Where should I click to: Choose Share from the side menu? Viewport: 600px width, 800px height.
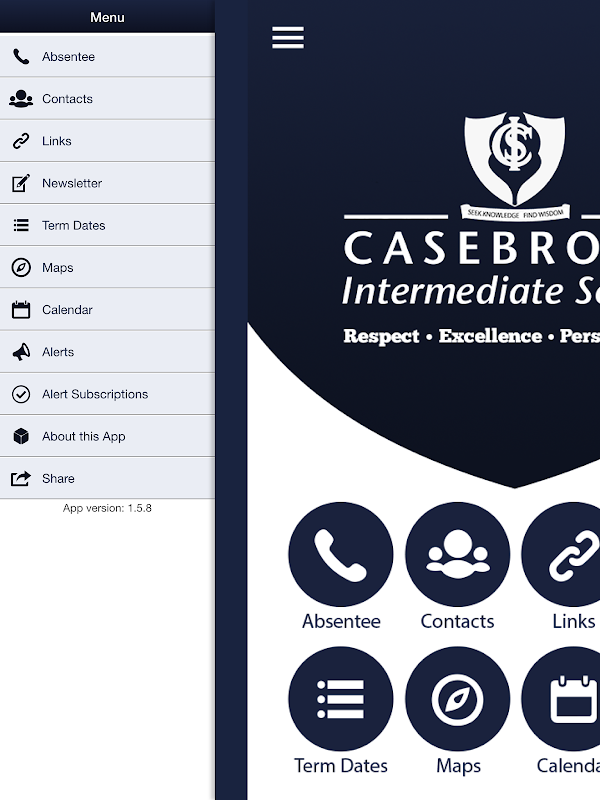(107, 479)
